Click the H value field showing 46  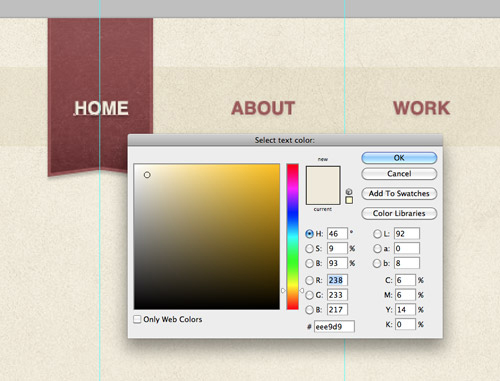[337, 234]
